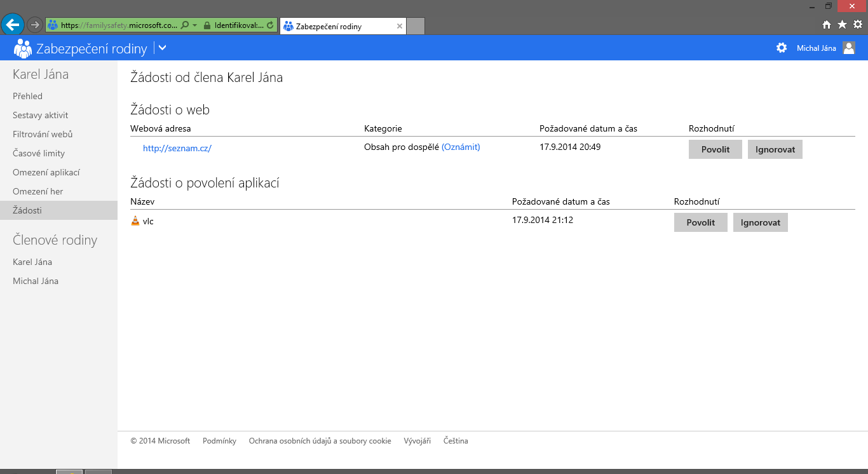Switch to the Zabezpečení rodiny browser tab
Screen dimensions: 868x474
coord(337,26)
